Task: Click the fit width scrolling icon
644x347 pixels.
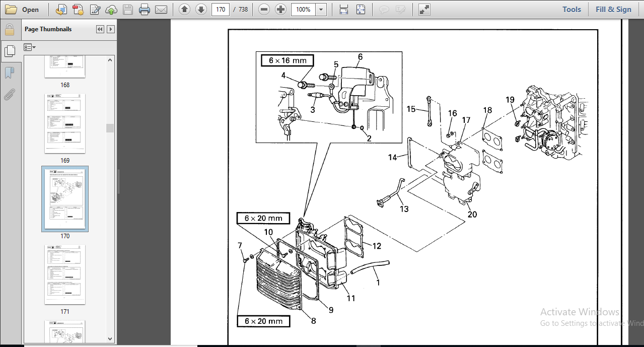Action: pos(344,10)
